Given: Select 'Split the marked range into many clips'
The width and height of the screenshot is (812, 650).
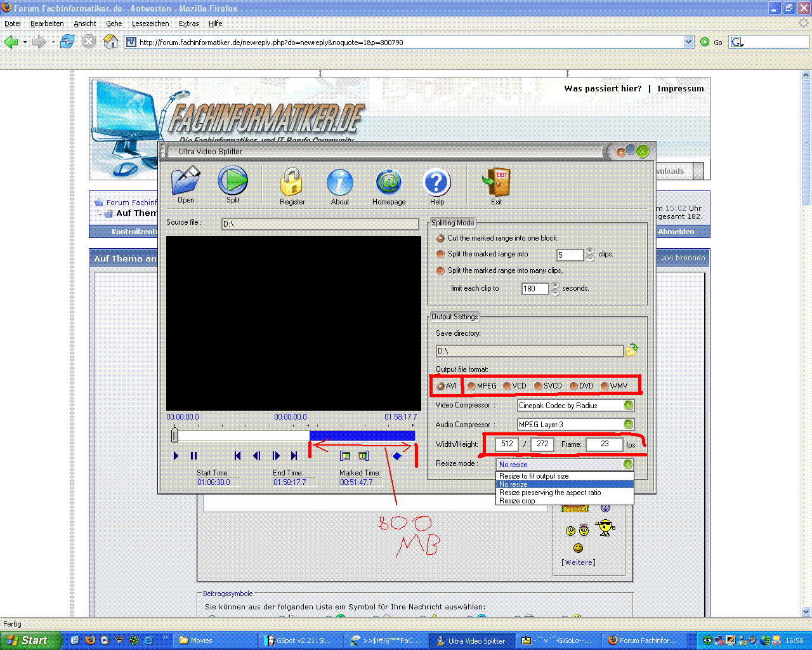Looking at the screenshot, I should click(440, 270).
